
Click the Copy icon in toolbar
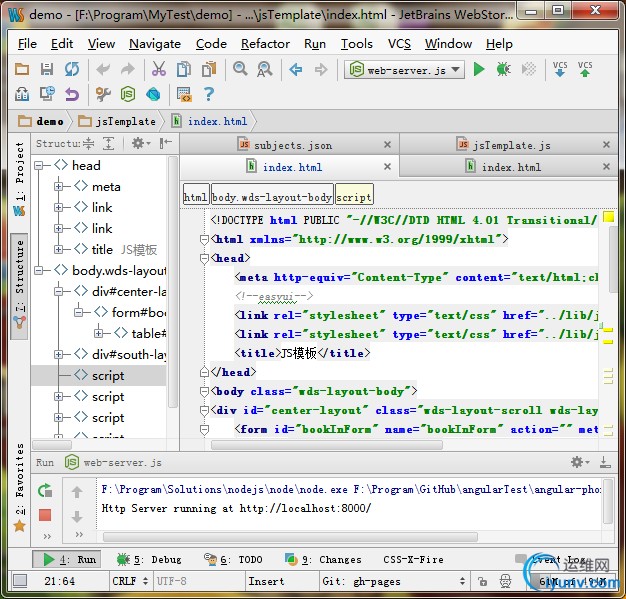click(184, 69)
